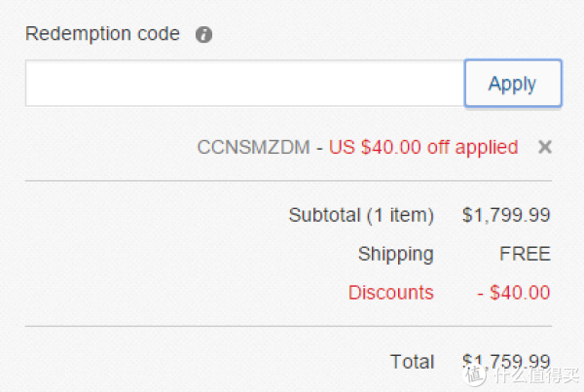Viewport: 584px width, 392px height.
Task: Click the $1,799.99 subtotal amount
Action: (506, 215)
